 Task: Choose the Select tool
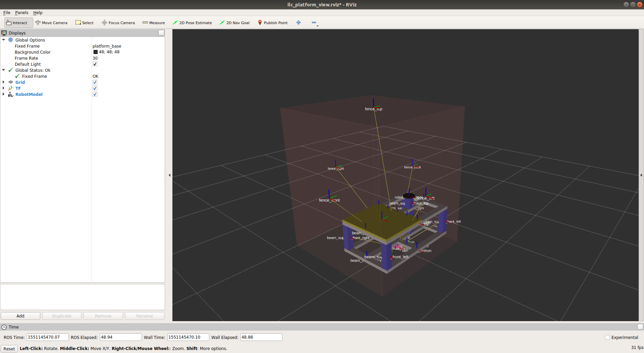85,23
